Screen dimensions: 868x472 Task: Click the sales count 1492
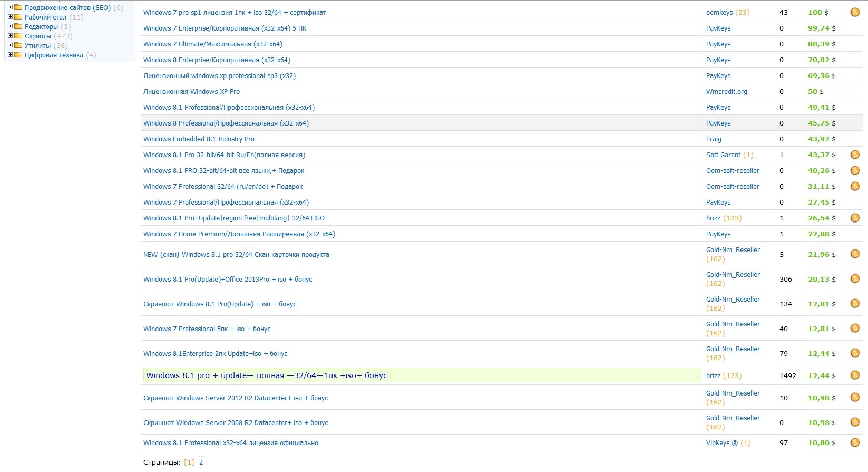(x=788, y=375)
